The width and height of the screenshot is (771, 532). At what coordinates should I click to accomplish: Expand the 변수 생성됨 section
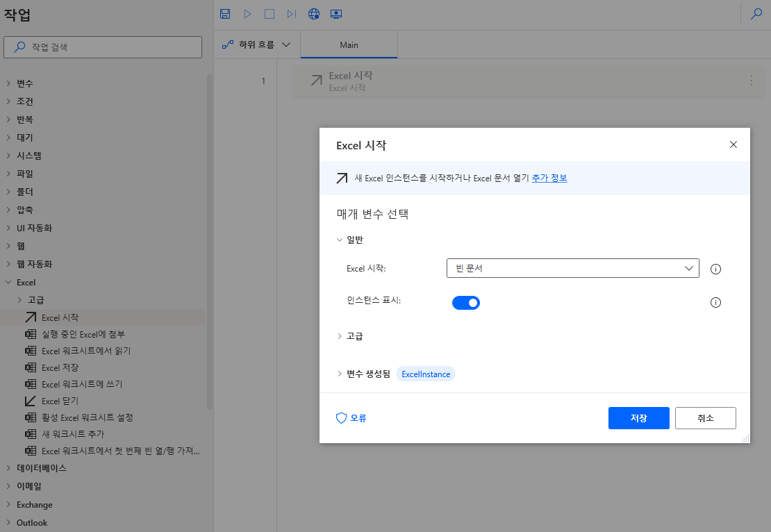339,374
